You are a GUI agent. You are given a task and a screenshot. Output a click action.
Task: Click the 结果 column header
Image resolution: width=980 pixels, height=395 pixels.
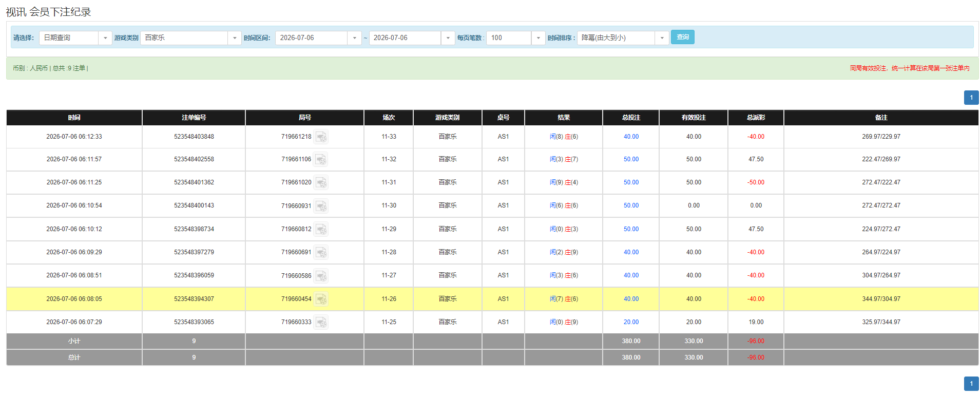click(x=564, y=118)
